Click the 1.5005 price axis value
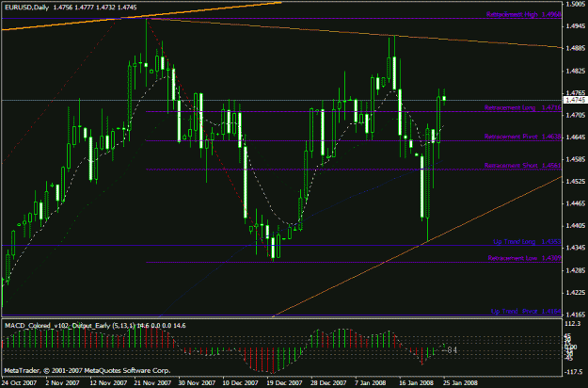 click(576, 4)
